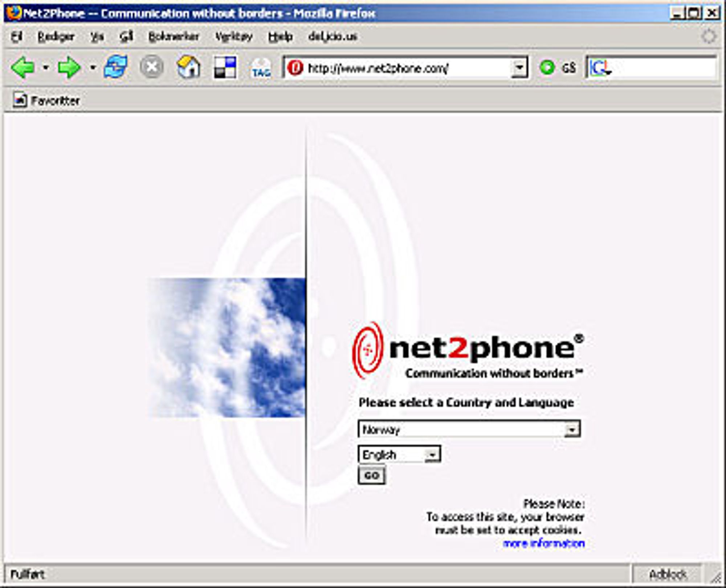Open the Bokmerker menu

[x=174, y=37]
